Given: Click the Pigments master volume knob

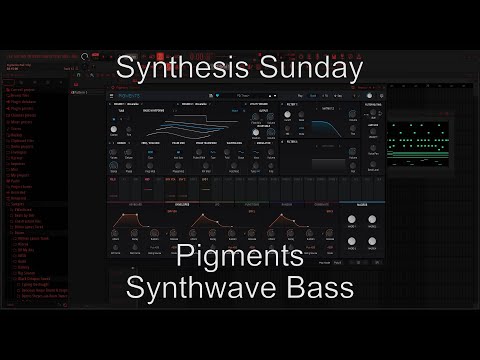Looking at the screenshot, I should coord(369,96).
